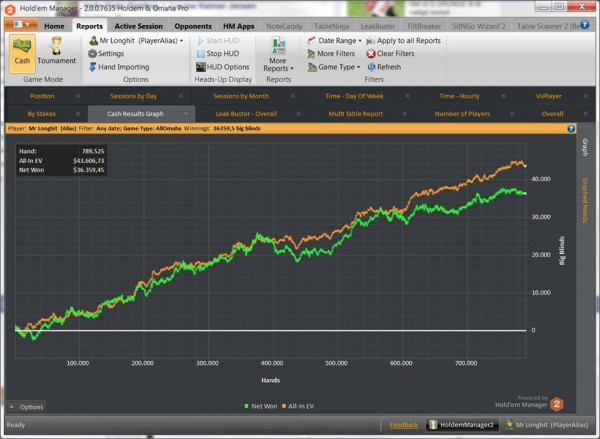
Task: Select the Graphed Hands side tab
Action: point(585,200)
